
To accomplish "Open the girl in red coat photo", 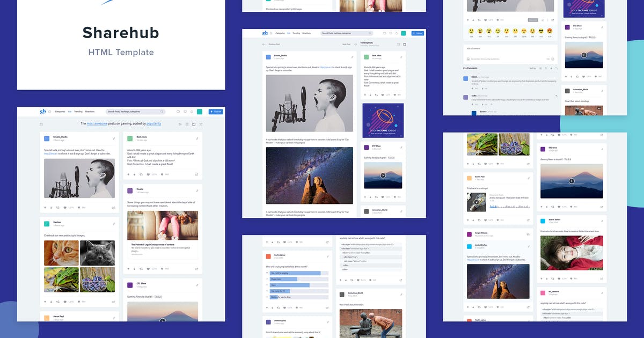I will pos(571,254).
